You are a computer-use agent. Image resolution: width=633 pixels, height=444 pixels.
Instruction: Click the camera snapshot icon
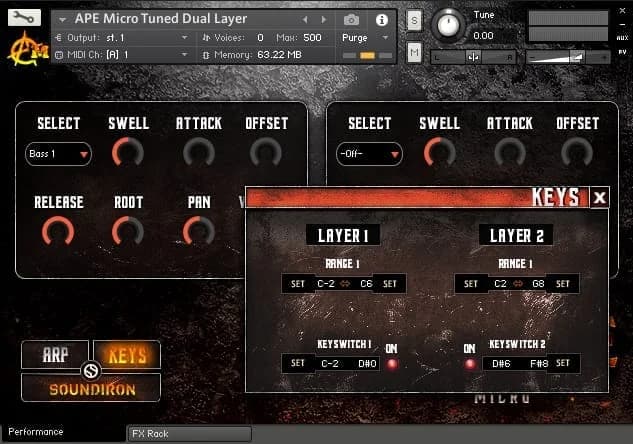[x=352, y=20]
